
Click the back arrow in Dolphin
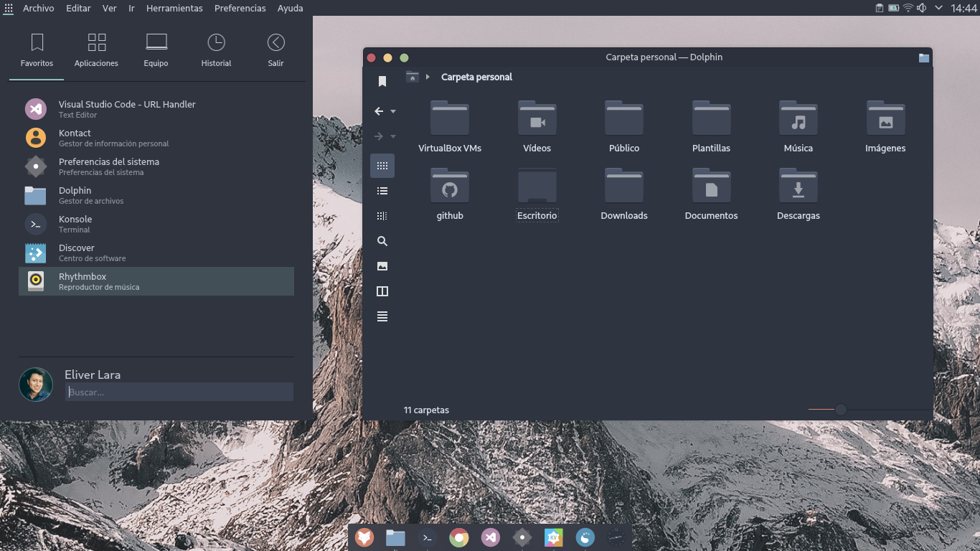tap(379, 111)
